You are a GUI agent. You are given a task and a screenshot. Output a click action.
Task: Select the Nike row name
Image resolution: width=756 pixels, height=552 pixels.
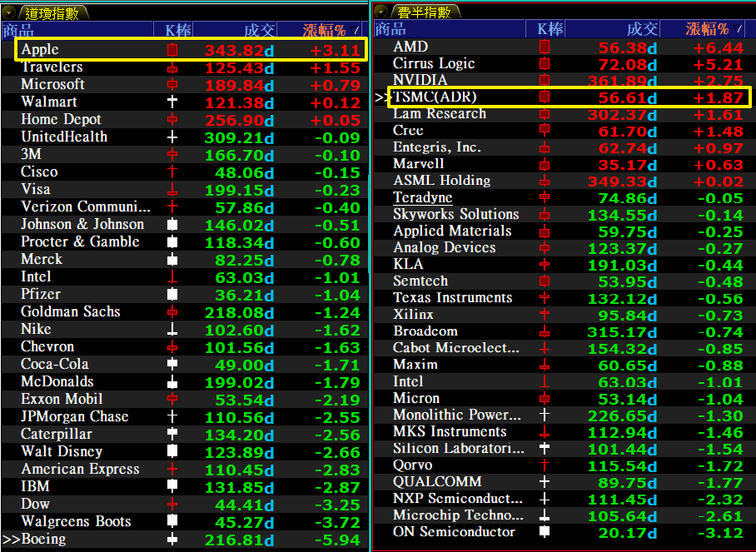click(x=36, y=329)
